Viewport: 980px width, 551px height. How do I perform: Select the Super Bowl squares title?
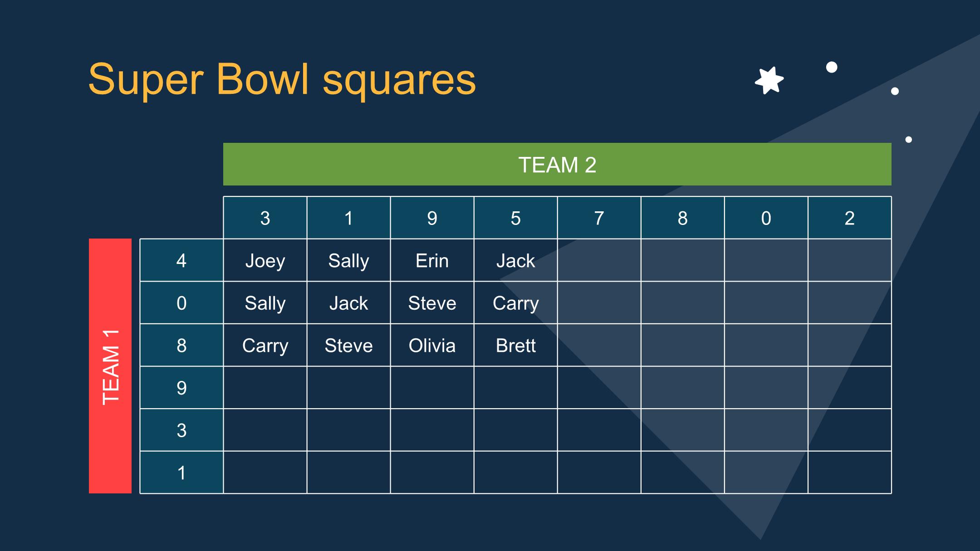point(282,79)
